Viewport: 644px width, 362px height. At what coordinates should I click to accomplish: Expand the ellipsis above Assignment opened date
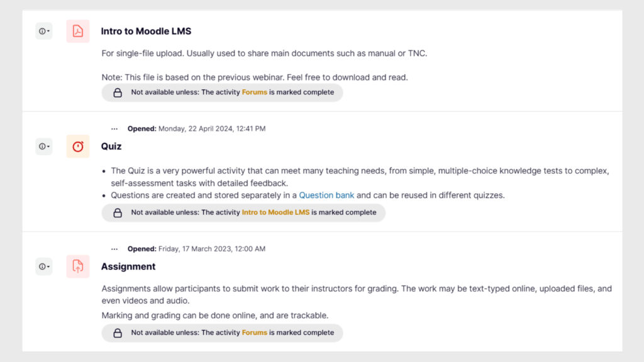pos(114,249)
